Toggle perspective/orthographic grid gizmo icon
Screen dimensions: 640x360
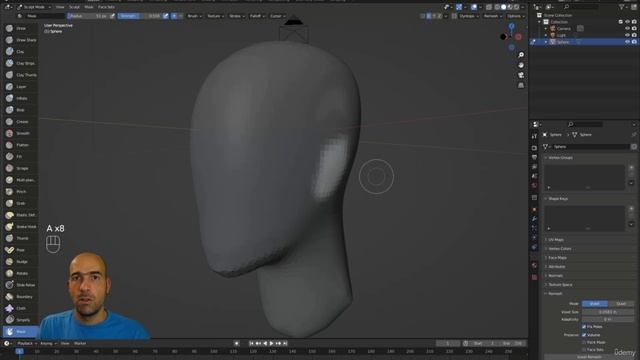click(x=521, y=85)
